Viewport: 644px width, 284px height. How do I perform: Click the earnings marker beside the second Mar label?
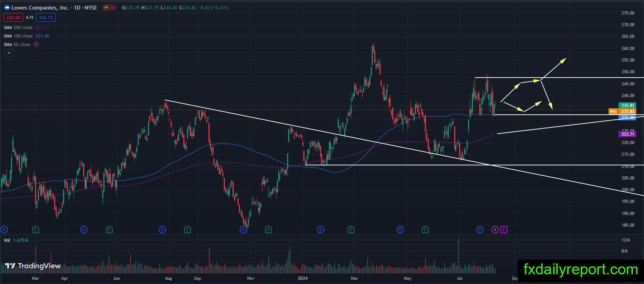coord(351,230)
